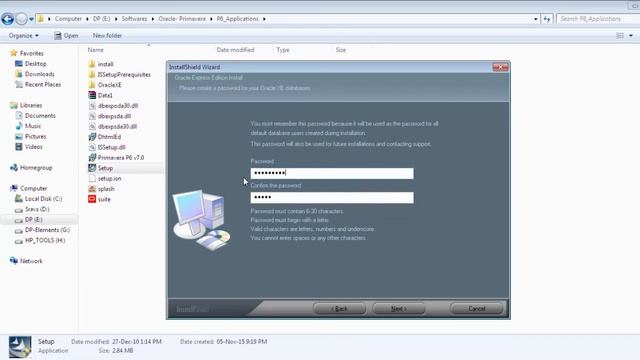Open the Organize menu

(x=24, y=36)
